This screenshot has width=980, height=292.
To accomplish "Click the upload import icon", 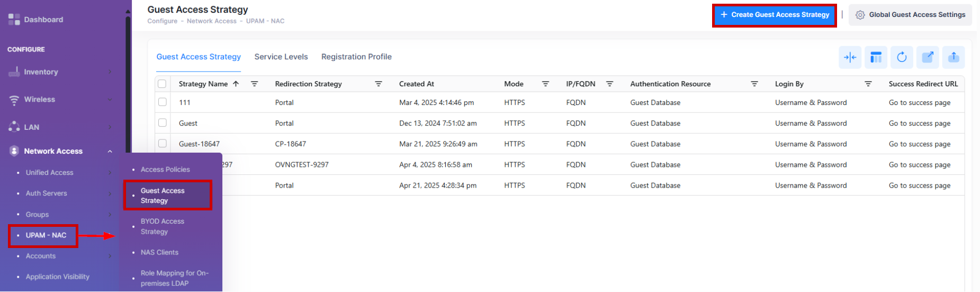I will click(x=954, y=57).
